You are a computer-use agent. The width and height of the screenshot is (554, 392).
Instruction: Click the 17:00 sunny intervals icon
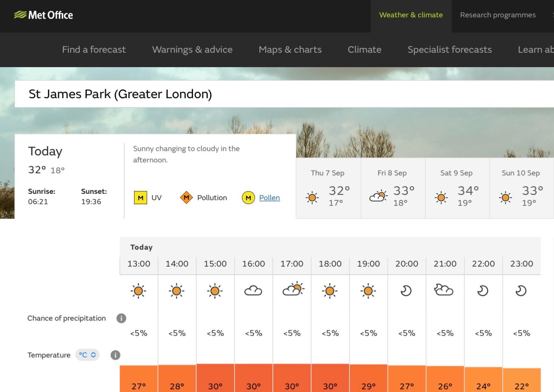pos(293,289)
